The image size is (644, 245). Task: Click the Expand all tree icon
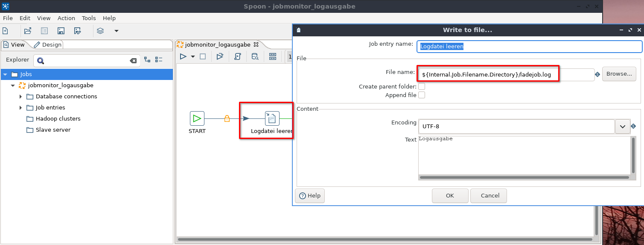coord(147,60)
